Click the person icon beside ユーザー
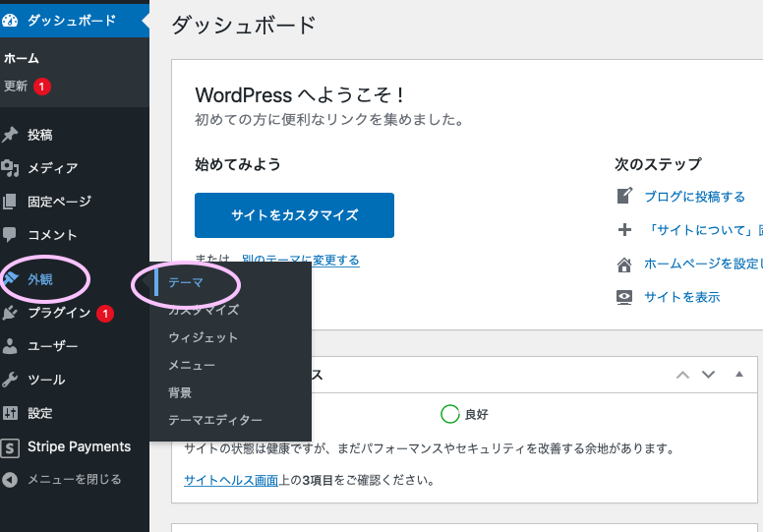The width and height of the screenshot is (763, 532). click(11, 346)
